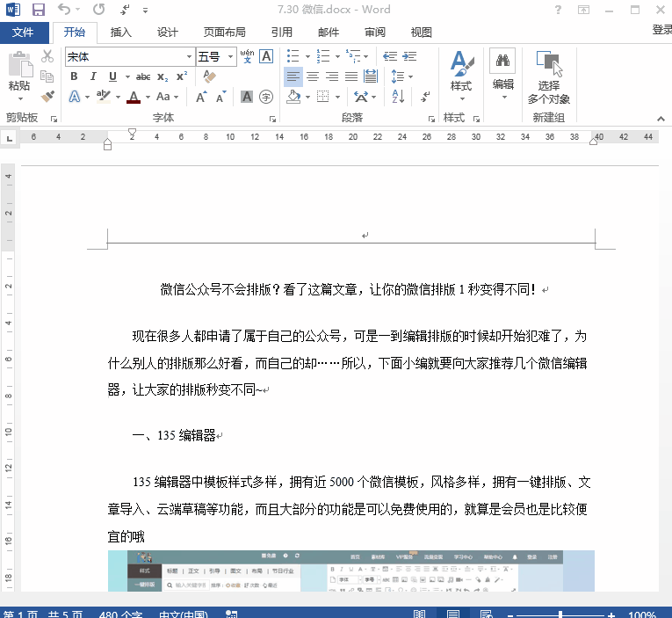Click the Select Multiple Objects icon
The width and height of the screenshot is (672, 618).
(x=549, y=77)
